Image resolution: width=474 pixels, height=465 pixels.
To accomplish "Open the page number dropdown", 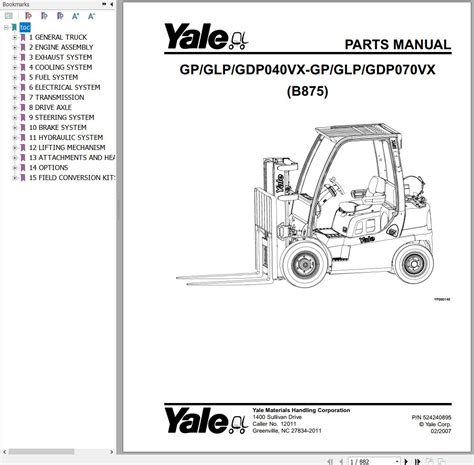I will 397,462.
